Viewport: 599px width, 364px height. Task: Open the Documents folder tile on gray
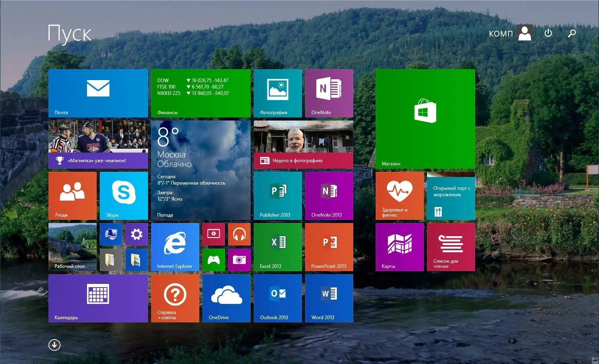click(x=111, y=260)
